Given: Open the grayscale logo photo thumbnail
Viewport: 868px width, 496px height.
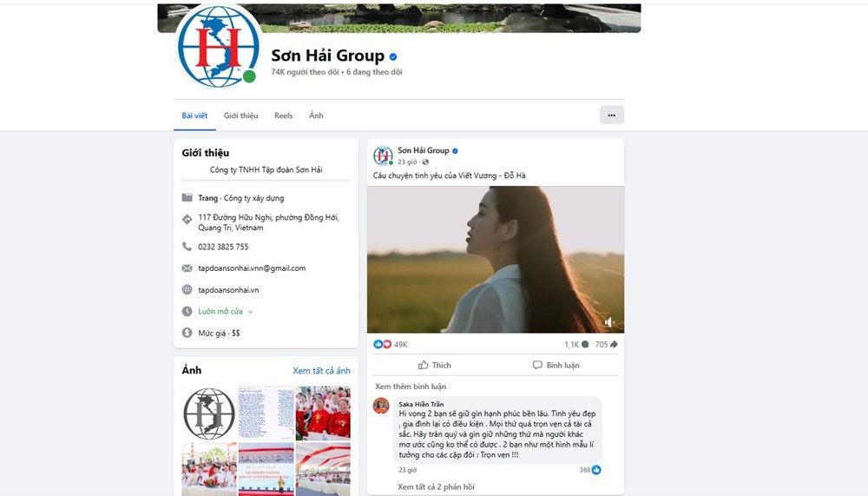Looking at the screenshot, I should (x=208, y=413).
